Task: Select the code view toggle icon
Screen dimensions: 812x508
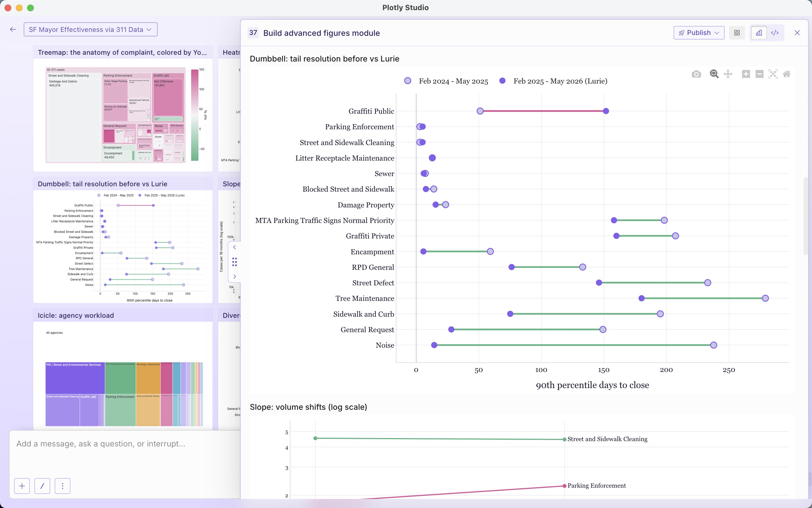Action: [x=775, y=32]
